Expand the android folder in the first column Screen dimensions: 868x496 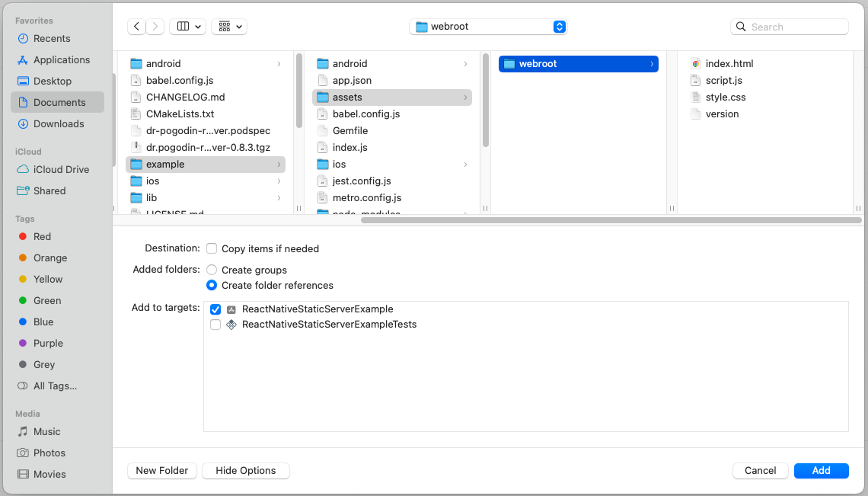point(279,64)
